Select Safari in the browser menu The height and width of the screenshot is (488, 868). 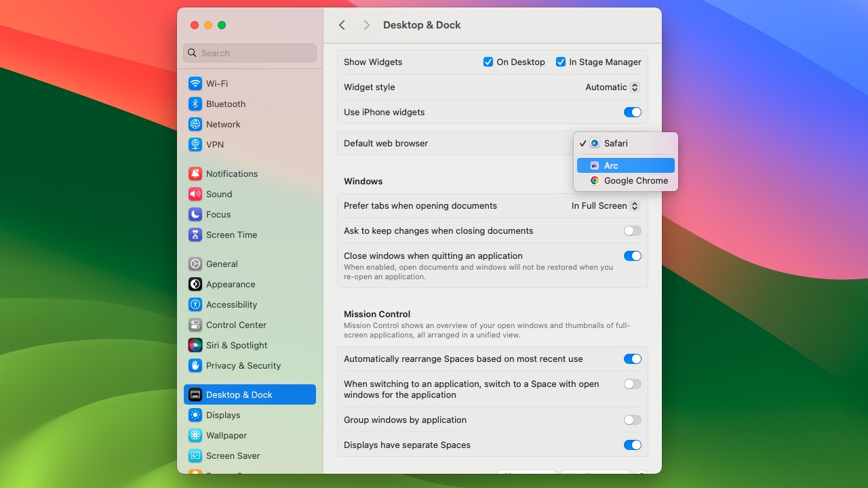coord(616,143)
